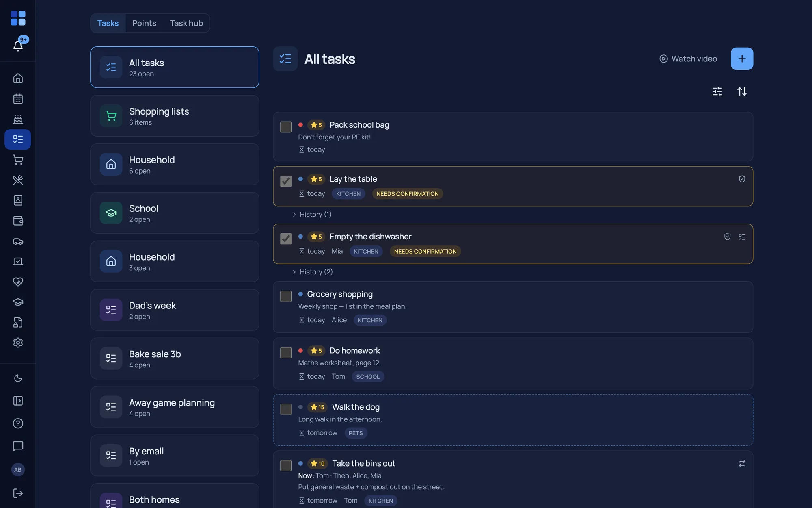This screenshot has height=508, width=812.
Task: Click Watch video link
Action: point(688,59)
